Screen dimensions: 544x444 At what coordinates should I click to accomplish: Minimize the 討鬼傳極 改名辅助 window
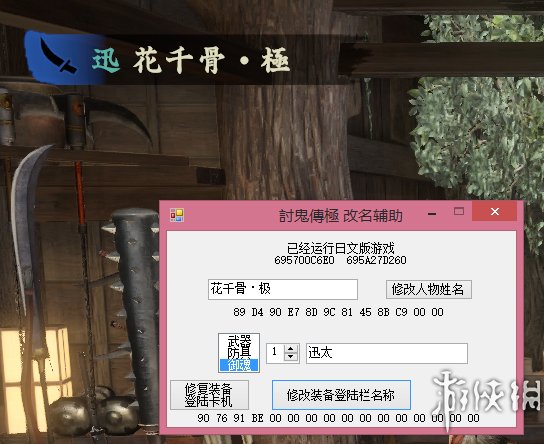tap(432, 214)
